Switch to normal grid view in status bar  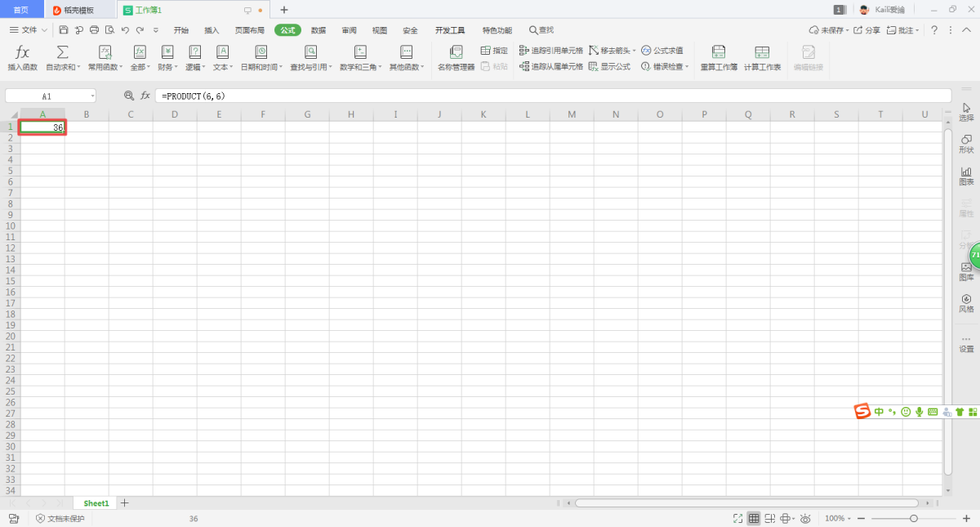[754, 519]
